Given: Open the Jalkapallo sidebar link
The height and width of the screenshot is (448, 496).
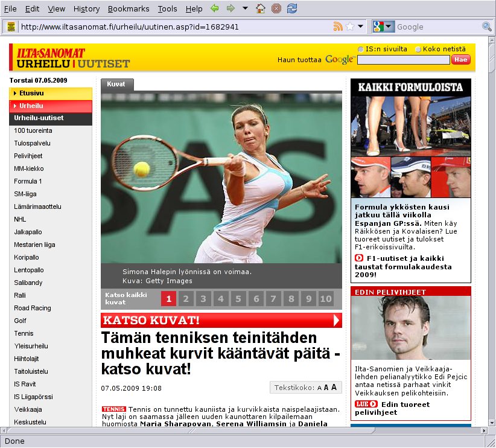Looking at the screenshot, I should click(28, 232).
